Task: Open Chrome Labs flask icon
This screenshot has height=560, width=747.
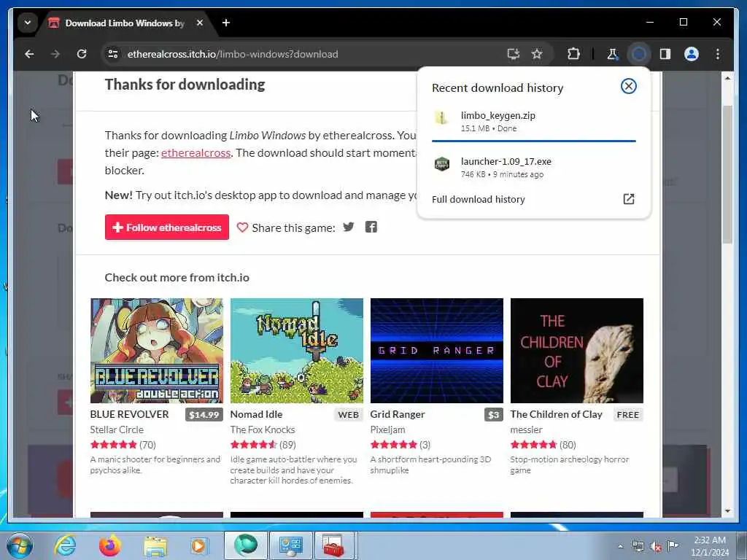Action: click(613, 54)
